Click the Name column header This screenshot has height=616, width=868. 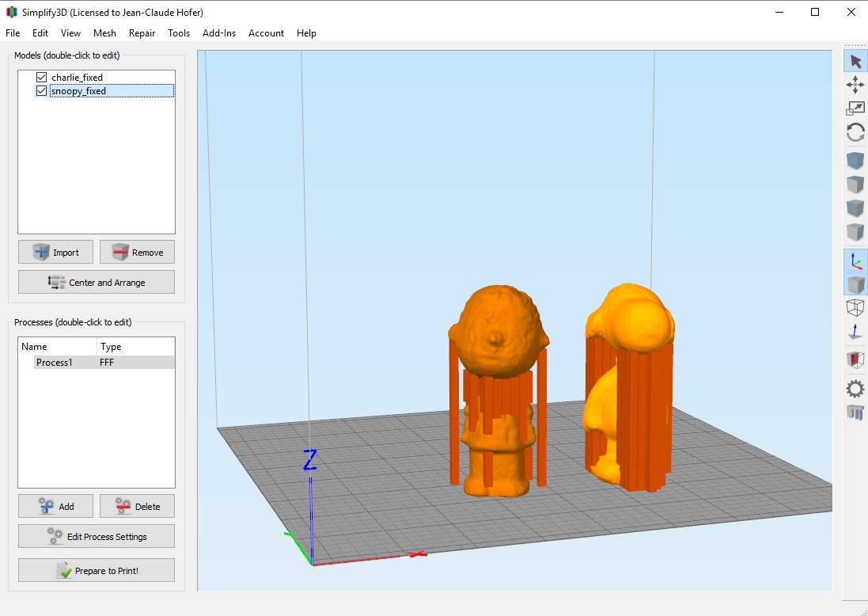58,346
